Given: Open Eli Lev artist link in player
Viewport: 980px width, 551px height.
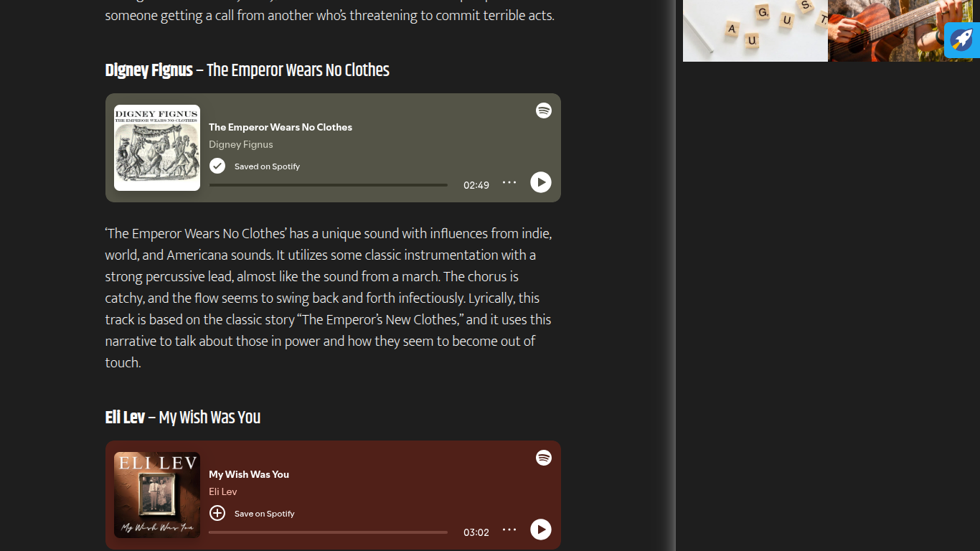Looking at the screenshot, I should coord(223,491).
